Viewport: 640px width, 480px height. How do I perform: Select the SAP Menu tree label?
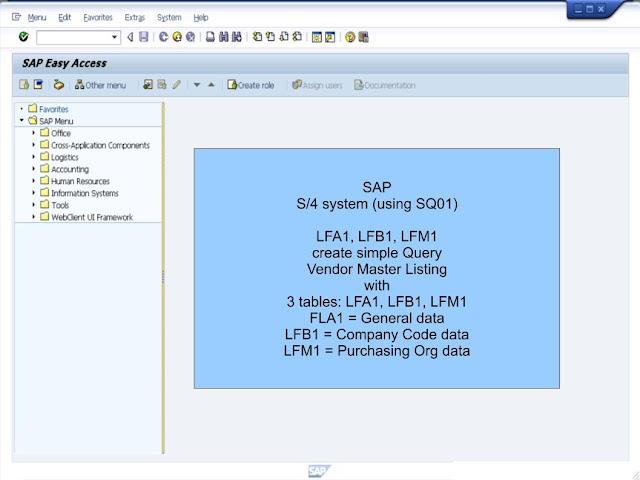click(x=56, y=121)
